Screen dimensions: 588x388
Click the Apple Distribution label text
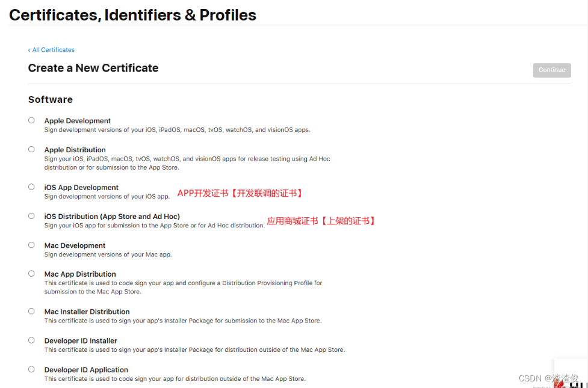click(75, 150)
